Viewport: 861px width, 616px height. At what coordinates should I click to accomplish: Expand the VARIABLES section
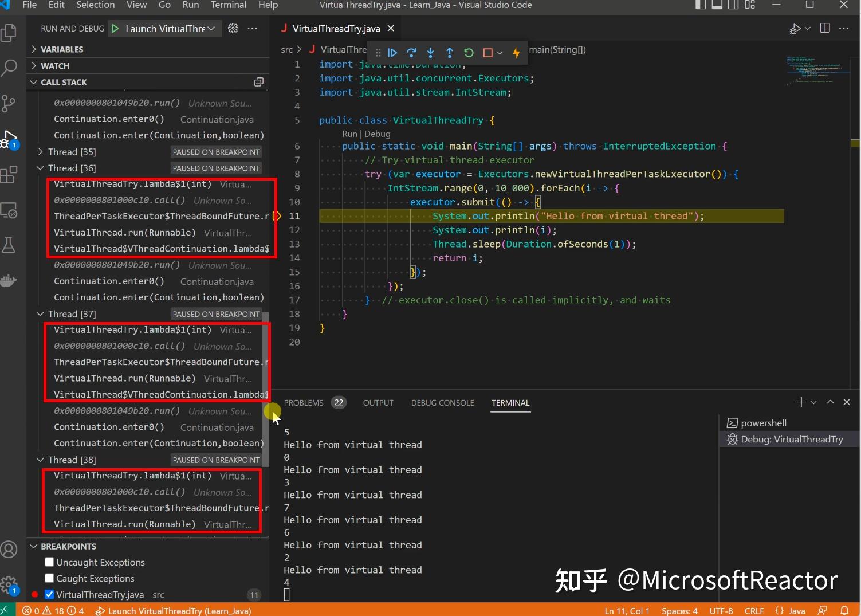[x=61, y=49]
